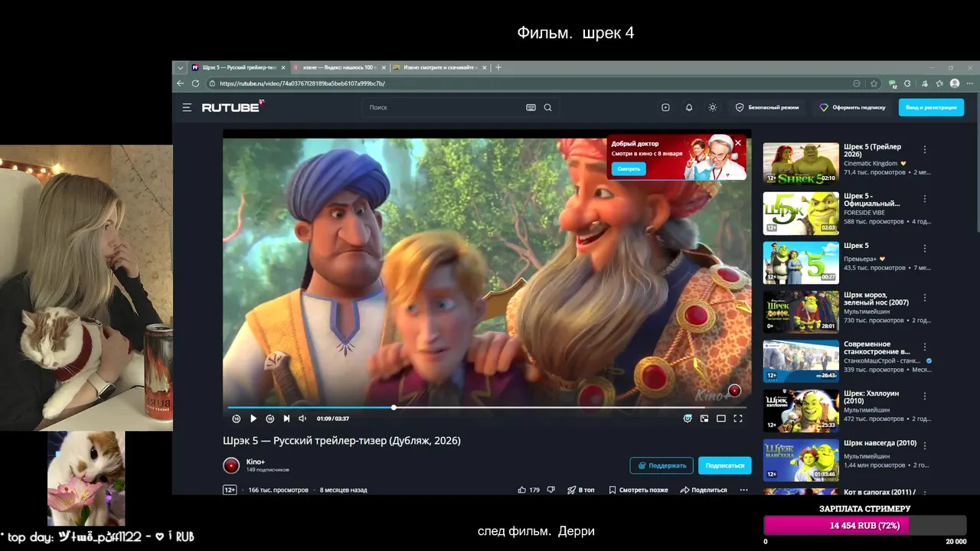Open options for Шрэк 5 (Трейлер 2026)
This screenshot has width=980, height=551.
coord(925,150)
